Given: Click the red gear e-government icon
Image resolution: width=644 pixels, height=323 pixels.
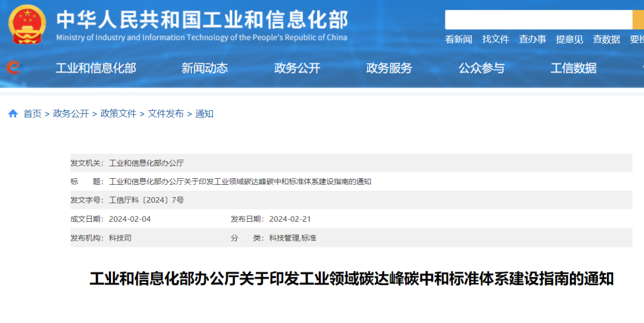Looking at the screenshot, I should tap(14, 67).
